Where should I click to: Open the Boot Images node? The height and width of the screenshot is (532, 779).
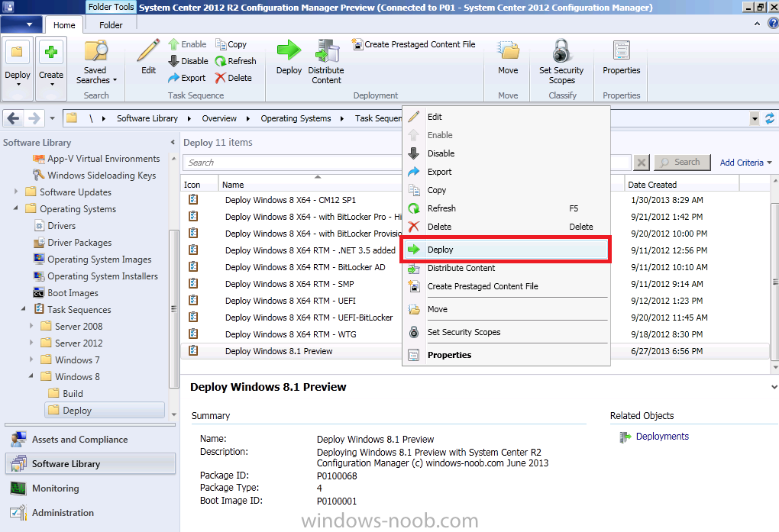click(66, 293)
